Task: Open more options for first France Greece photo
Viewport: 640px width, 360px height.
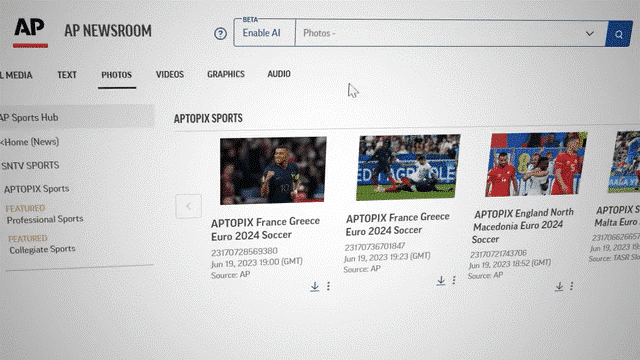Action: [328, 286]
